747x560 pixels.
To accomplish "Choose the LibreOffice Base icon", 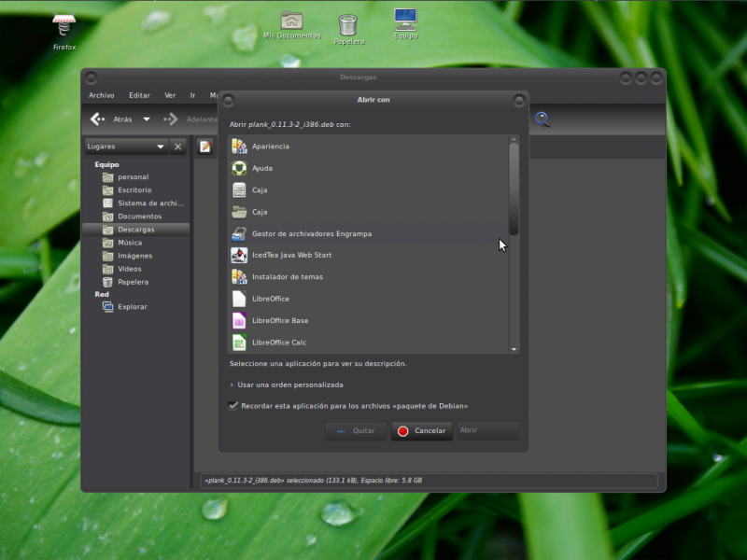I will [239, 320].
